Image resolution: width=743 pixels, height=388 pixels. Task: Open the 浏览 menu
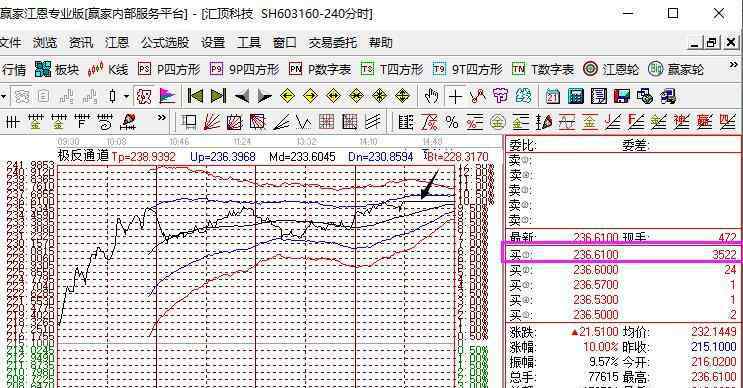tap(45, 43)
